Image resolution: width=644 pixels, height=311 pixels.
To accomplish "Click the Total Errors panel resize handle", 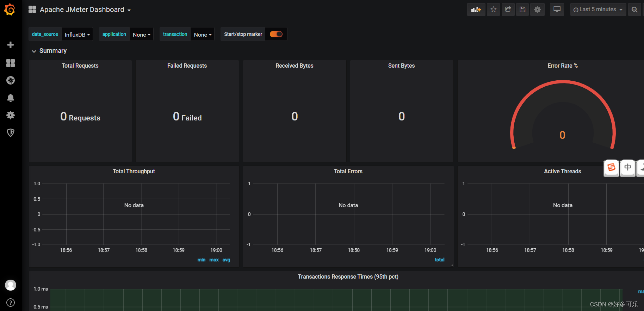I will (452, 265).
